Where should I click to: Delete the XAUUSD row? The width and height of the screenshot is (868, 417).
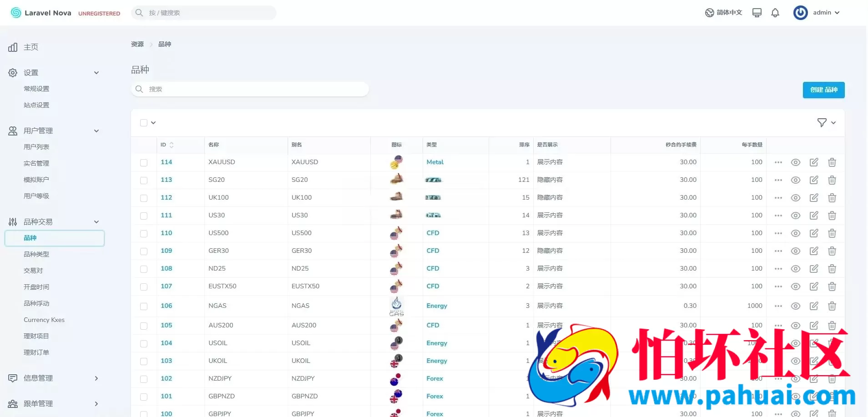pyautogui.click(x=832, y=162)
